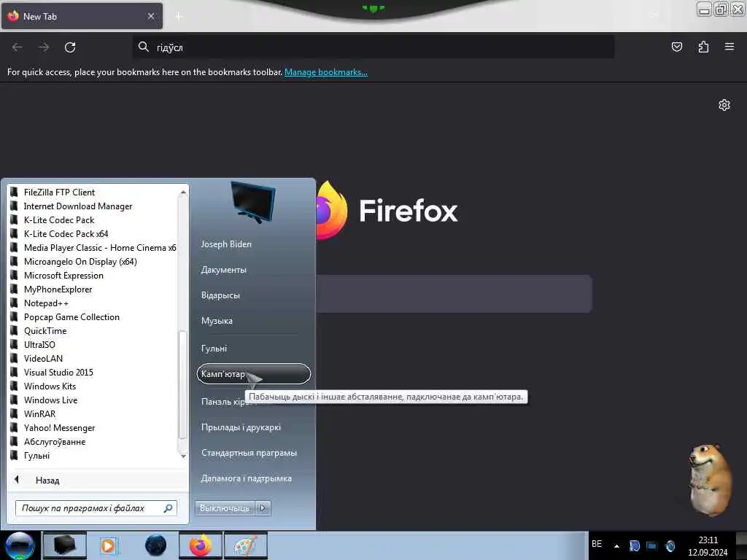Image resolution: width=747 pixels, height=560 pixels.
Task: Open the new tab customize gear icon
Action: tap(724, 105)
